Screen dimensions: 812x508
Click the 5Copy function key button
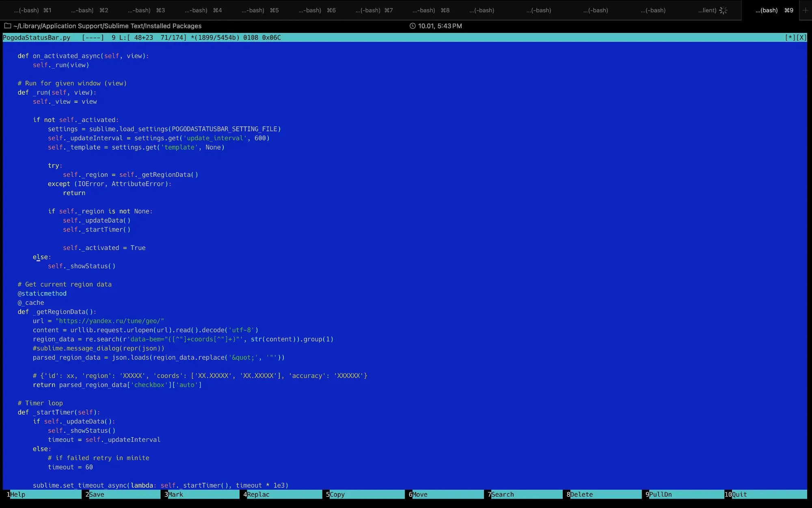click(365, 494)
